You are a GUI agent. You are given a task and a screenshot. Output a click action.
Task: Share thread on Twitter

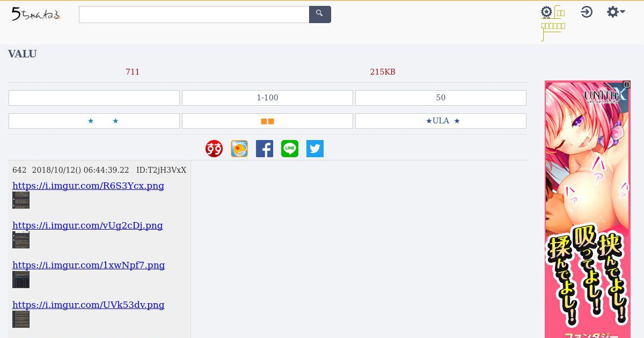tap(315, 149)
